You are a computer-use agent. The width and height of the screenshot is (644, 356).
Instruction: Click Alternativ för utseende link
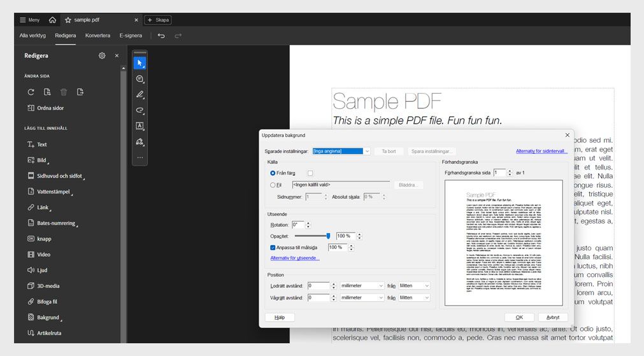295,259
